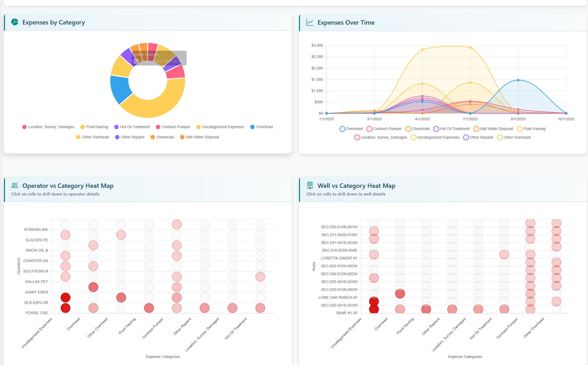Select the dark red FOSSIL CRE Uncategorized Expenses cell
This screenshot has height=365, width=588.
click(65, 308)
